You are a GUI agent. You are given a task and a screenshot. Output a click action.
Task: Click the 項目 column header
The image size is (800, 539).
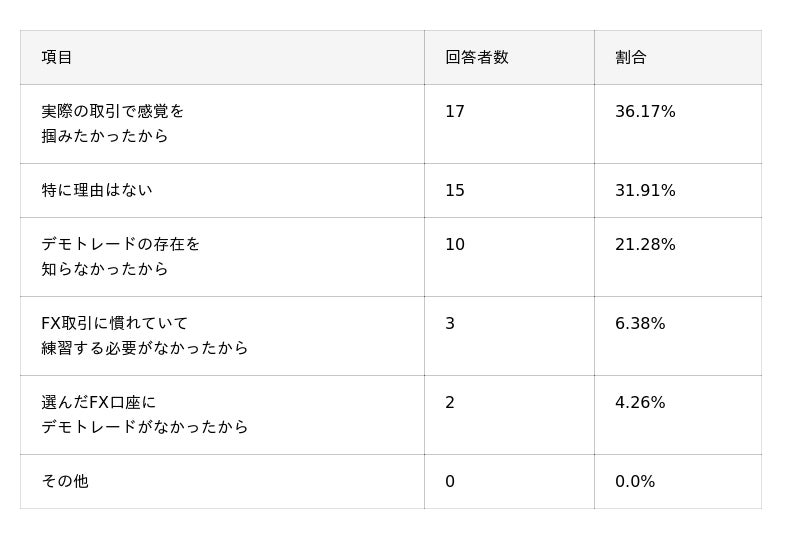click(x=57, y=58)
